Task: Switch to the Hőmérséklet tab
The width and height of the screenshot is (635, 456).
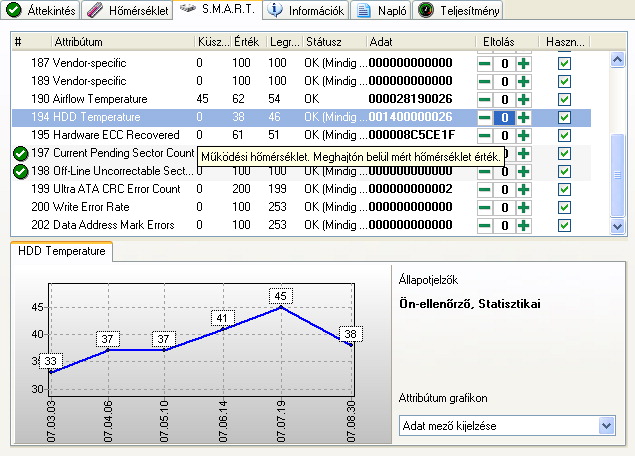Action: (127, 10)
